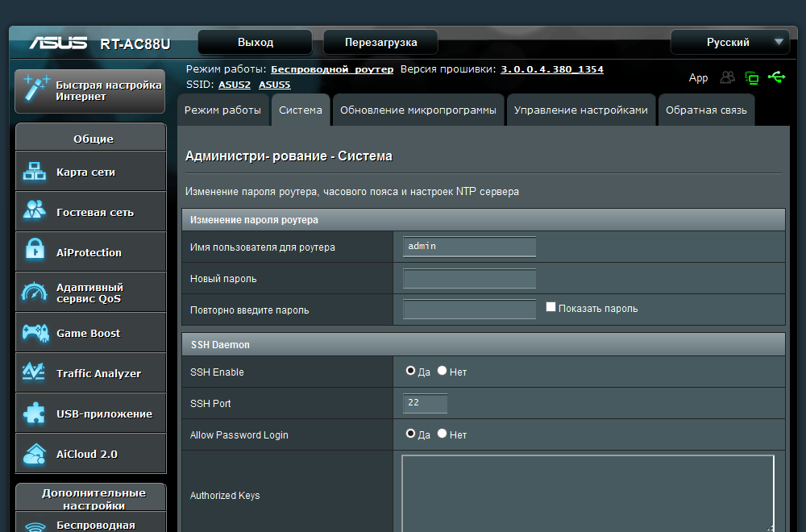This screenshot has width=806, height=532.
Task: Click the SSH Port field showing 22
Action: click(425, 404)
